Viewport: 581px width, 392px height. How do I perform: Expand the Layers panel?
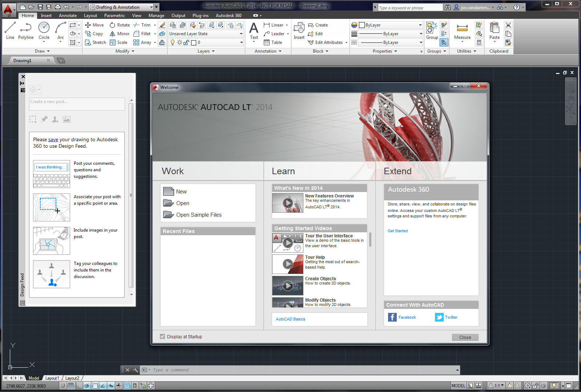point(206,51)
